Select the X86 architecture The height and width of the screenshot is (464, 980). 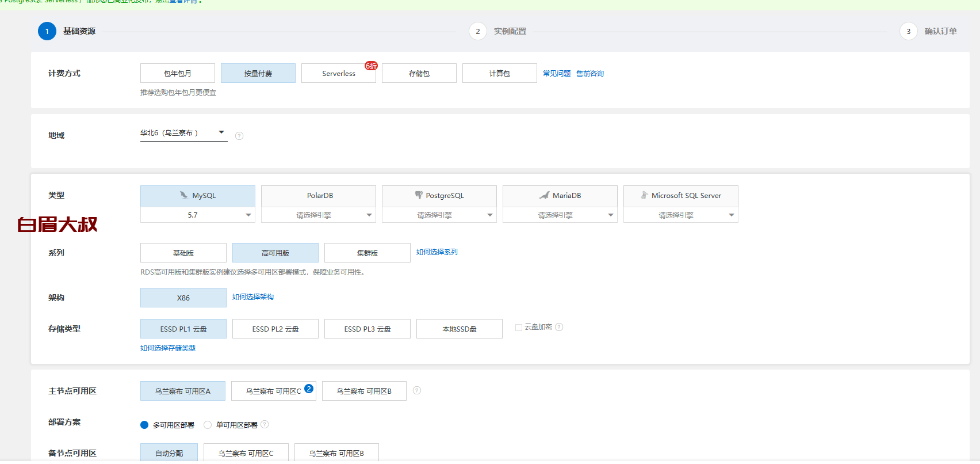(x=183, y=298)
